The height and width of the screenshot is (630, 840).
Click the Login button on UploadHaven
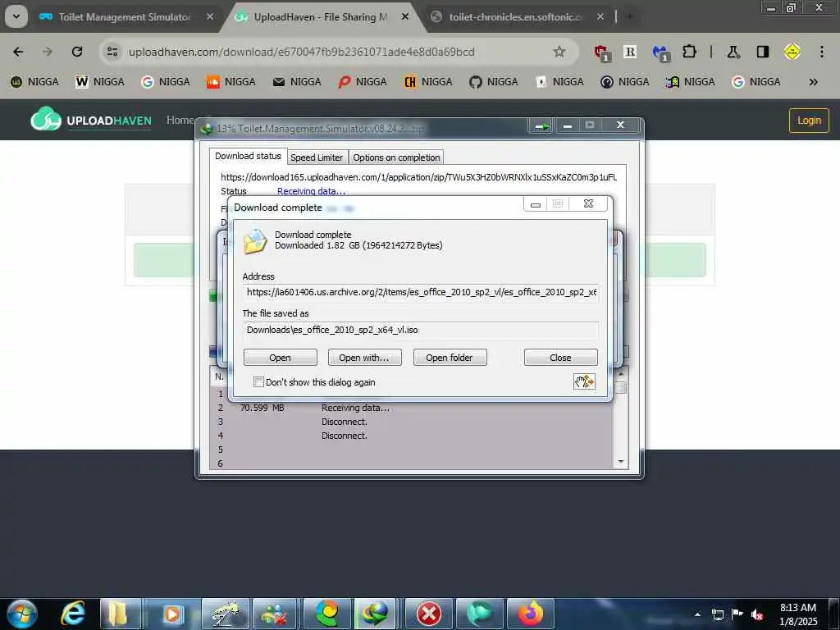tap(808, 120)
